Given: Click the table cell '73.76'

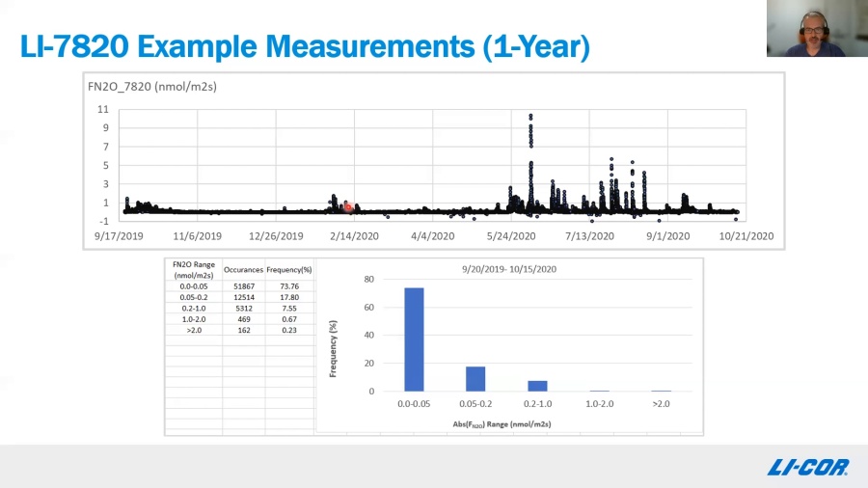Looking at the screenshot, I should click(289, 286).
